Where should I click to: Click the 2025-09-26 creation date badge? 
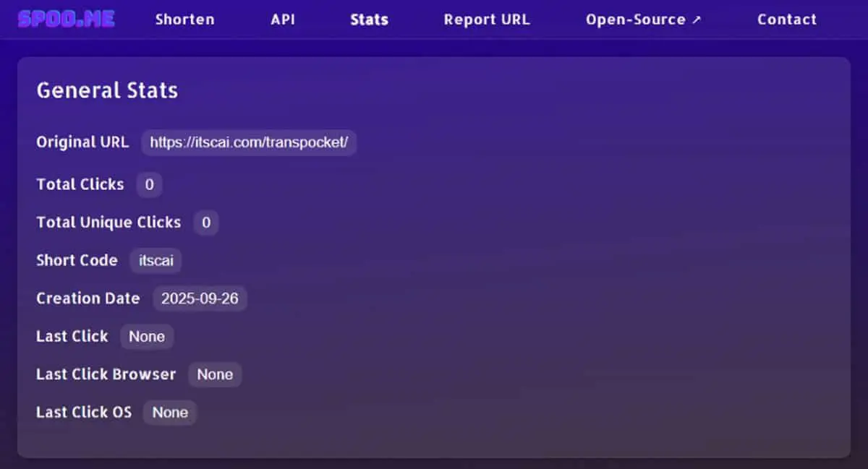click(x=200, y=298)
